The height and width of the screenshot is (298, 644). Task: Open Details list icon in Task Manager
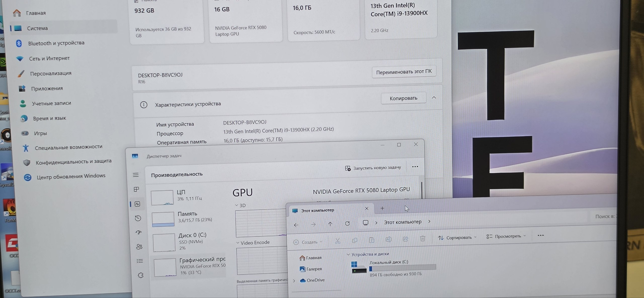tap(140, 261)
